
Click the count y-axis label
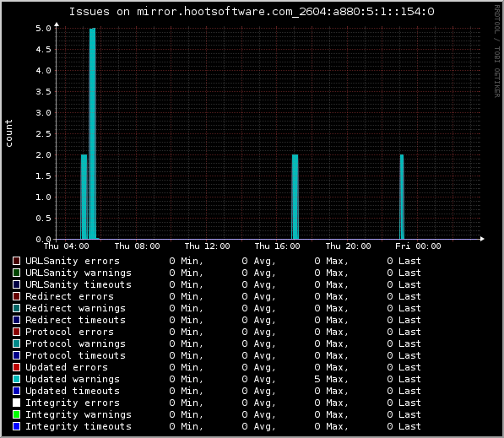(8, 133)
